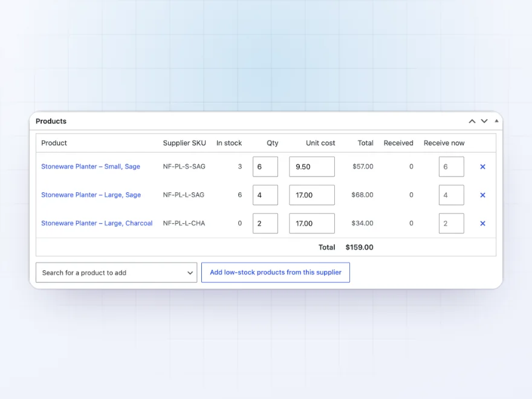Viewport: 532px width, 399px height.
Task: Open Stoneware Planter – Small, Sage link
Action: (x=91, y=167)
